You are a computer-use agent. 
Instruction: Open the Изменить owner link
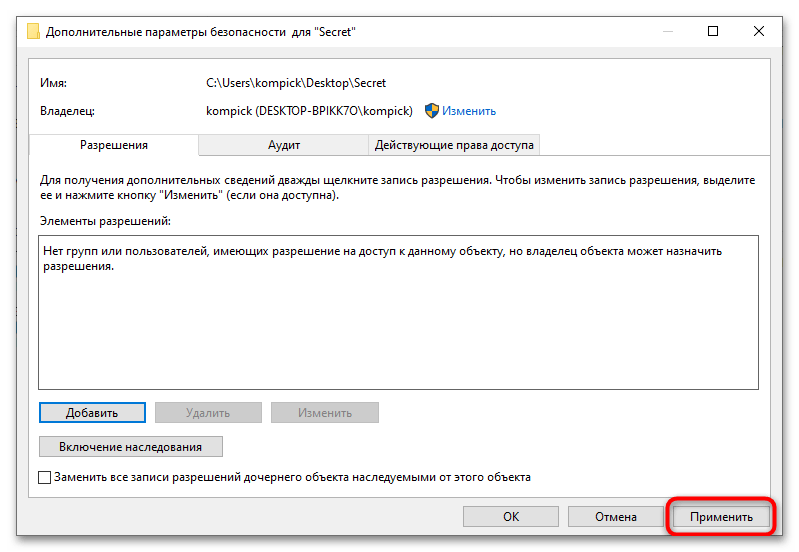coord(469,111)
